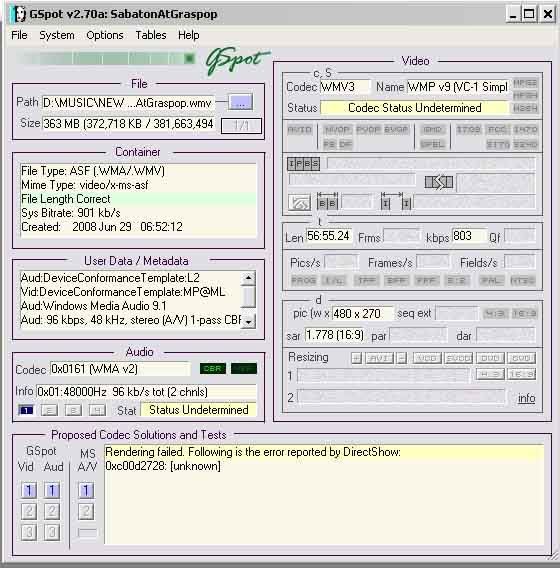Click the TFF field-order indicator
The height and width of the screenshot is (568, 560).
tap(367, 280)
